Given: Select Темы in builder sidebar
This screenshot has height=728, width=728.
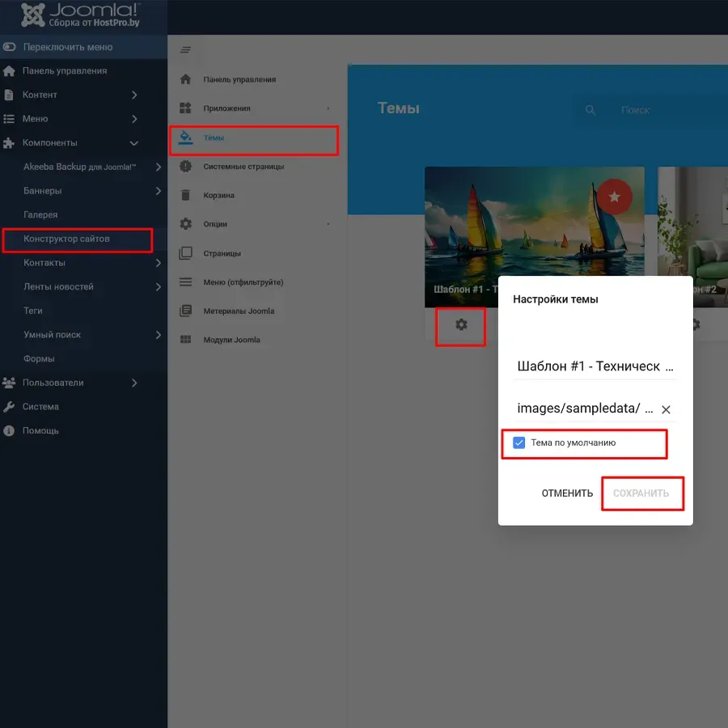Looking at the screenshot, I should click(x=214, y=138).
